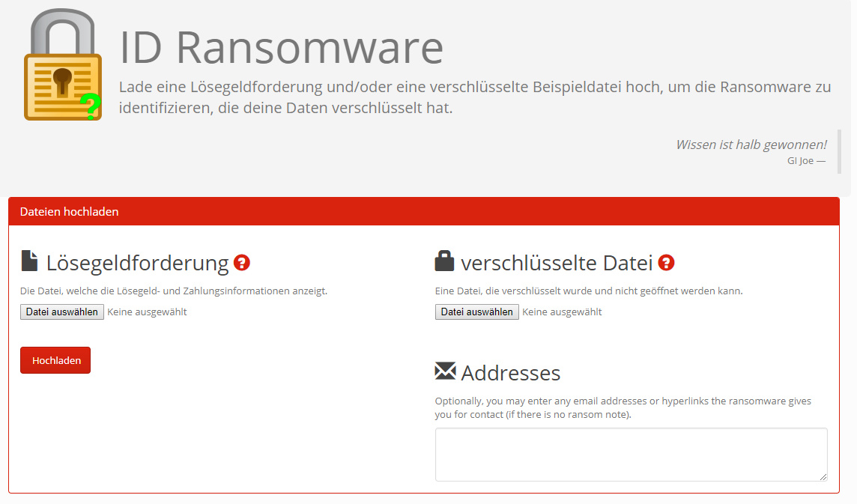Viewport: 857px width, 504px height.
Task: Click the quote 'Wissen ist halb gewonnen!'
Action: (751, 145)
